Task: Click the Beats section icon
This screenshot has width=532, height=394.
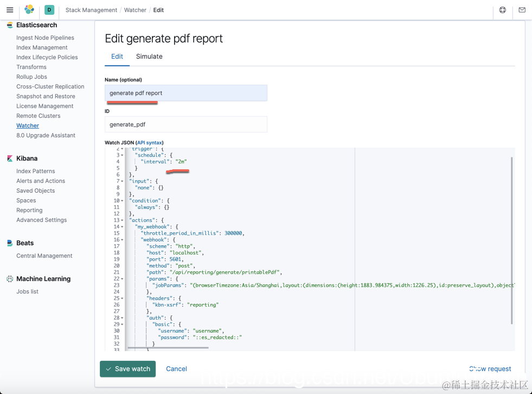Action: point(10,243)
